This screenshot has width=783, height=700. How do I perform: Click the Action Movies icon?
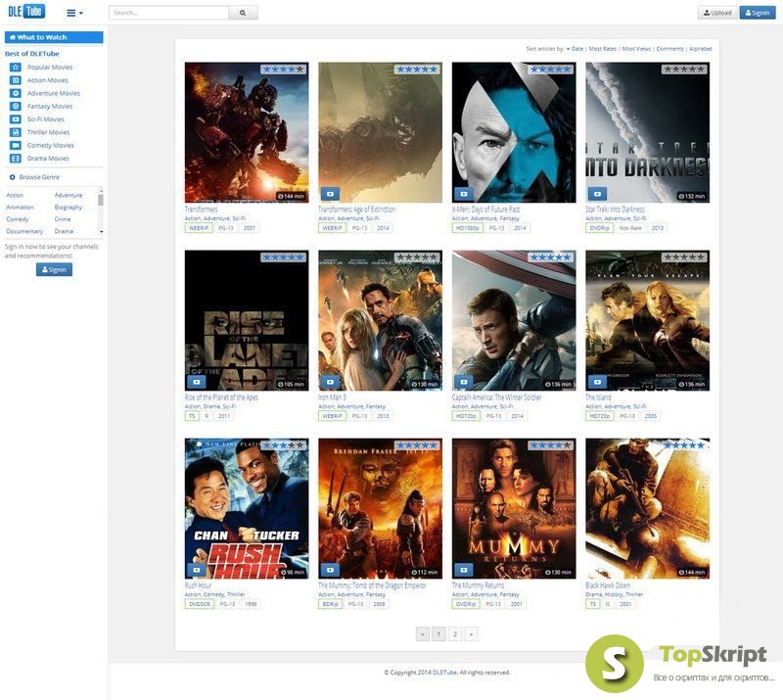[x=16, y=80]
